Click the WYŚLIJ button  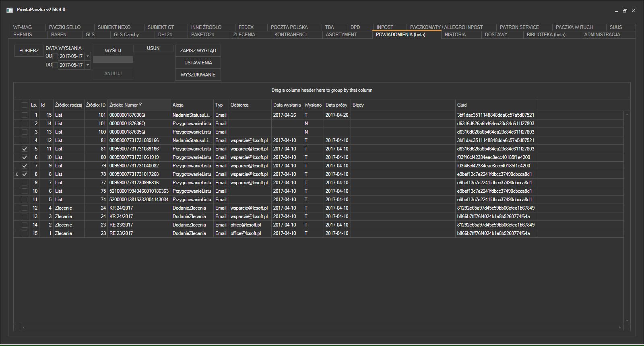[x=113, y=51]
